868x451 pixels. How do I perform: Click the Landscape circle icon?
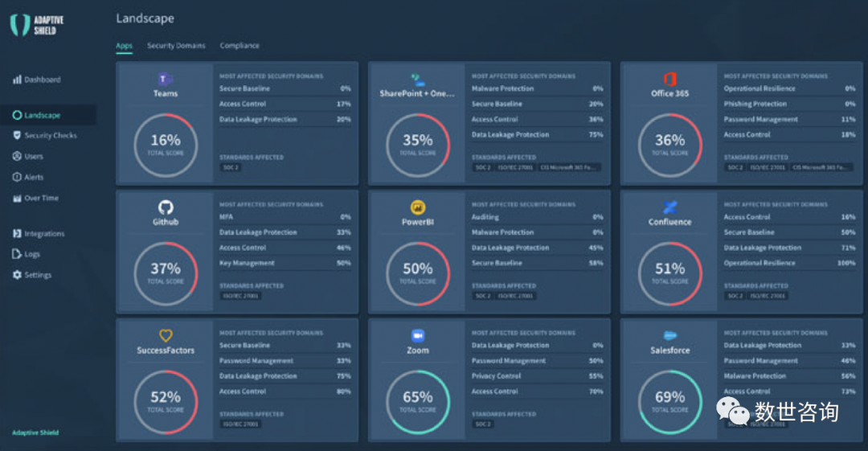pyautogui.click(x=17, y=115)
